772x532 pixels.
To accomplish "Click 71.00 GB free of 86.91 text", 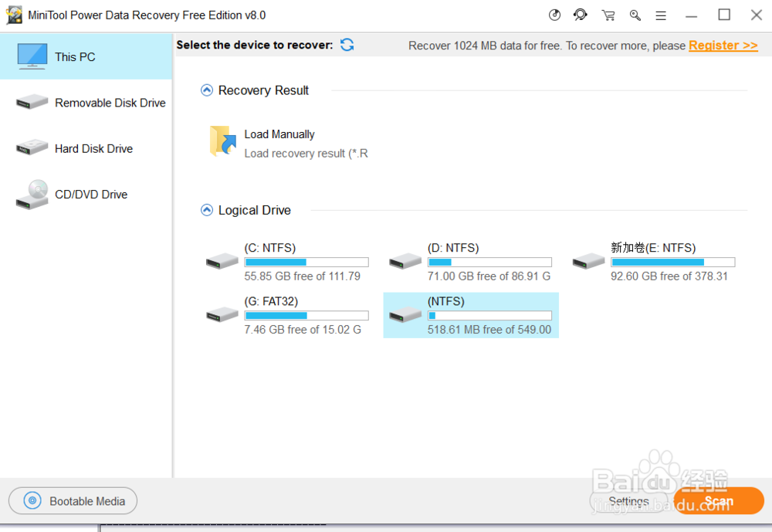I will [x=489, y=276].
